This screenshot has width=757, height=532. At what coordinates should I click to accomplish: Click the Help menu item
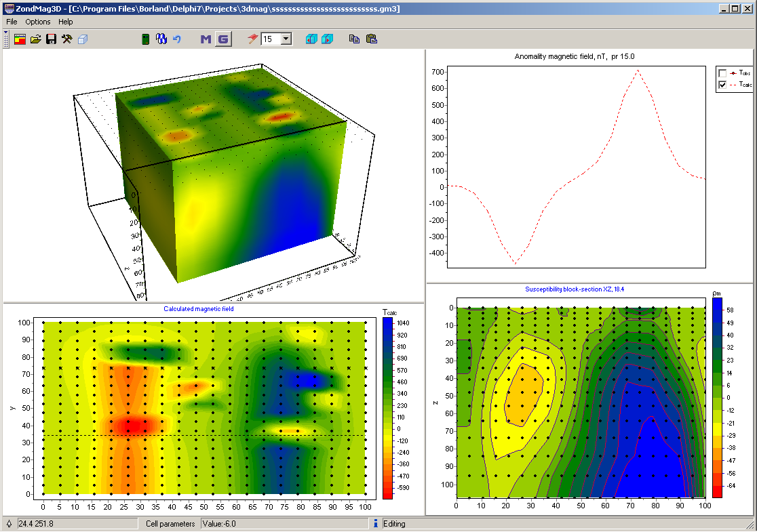[65, 22]
